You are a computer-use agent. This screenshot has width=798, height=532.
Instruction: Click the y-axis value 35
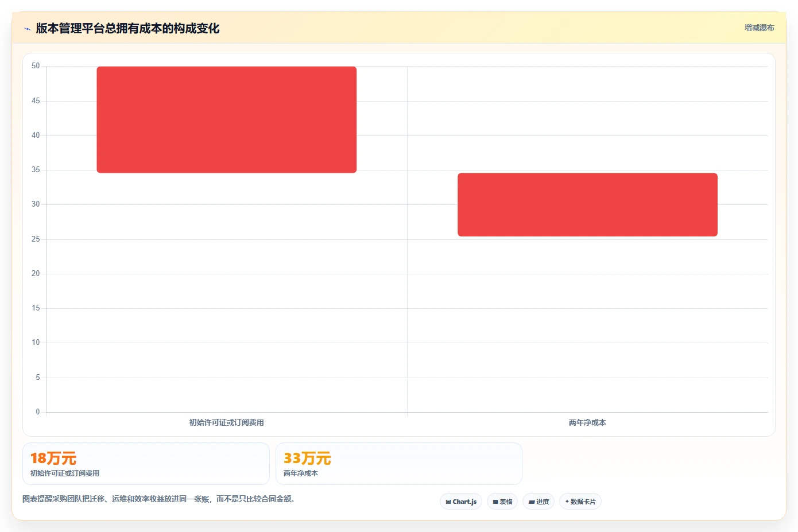pyautogui.click(x=36, y=170)
